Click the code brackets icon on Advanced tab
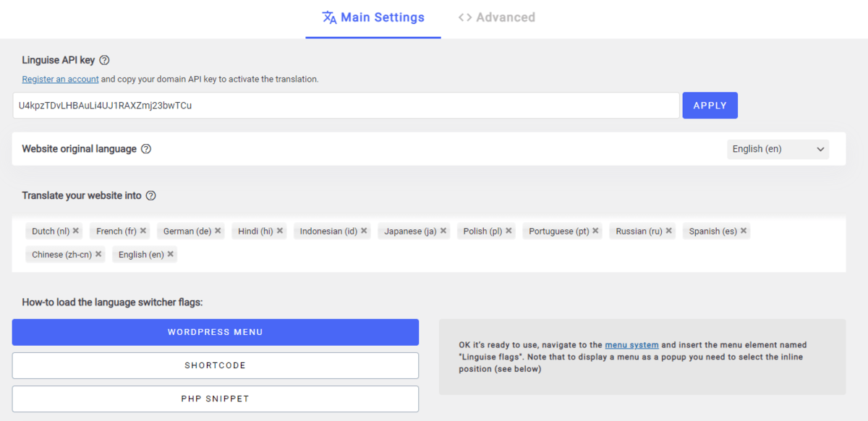This screenshot has width=868, height=421. (x=465, y=17)
